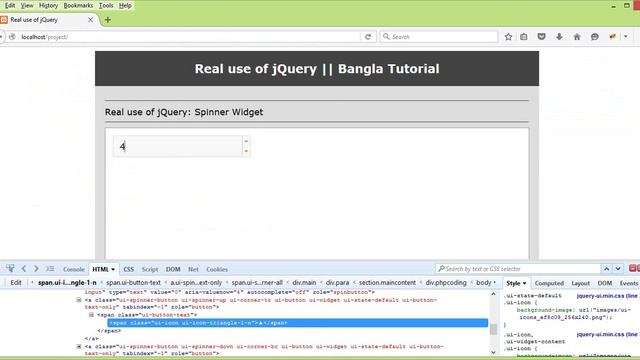Switch to the Console panel

click(73, 269)
